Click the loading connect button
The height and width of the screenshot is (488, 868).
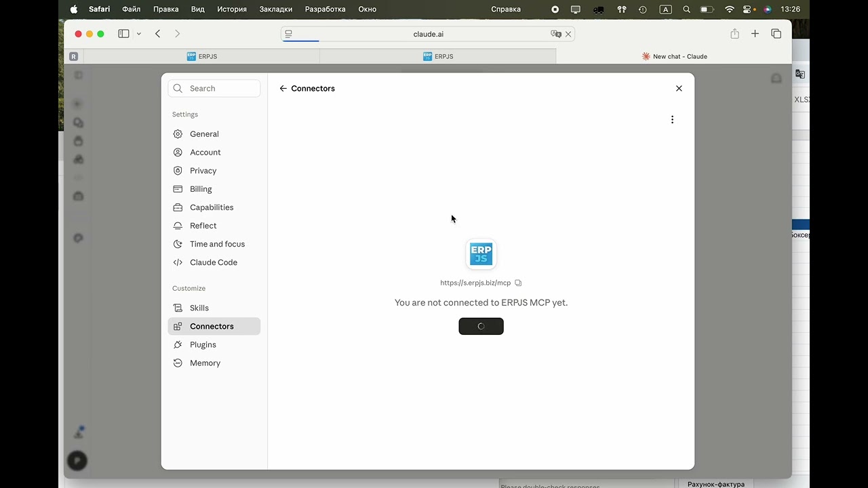(x=481, y=326)
